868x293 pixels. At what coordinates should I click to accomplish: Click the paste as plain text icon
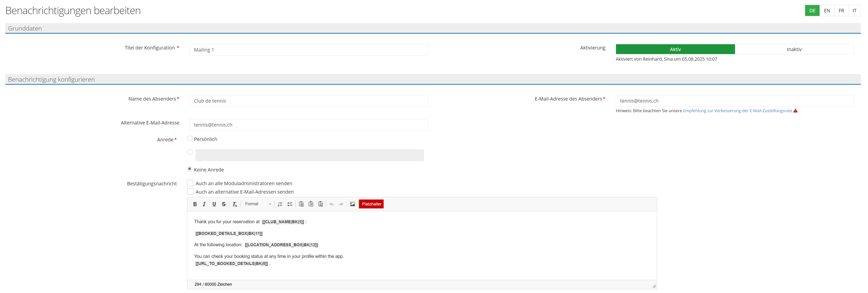coord(311,204)
